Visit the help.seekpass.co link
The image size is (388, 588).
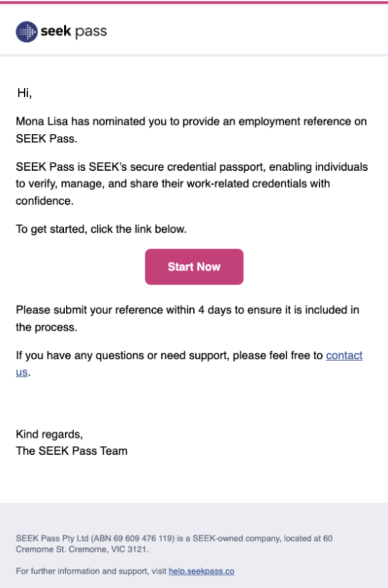tap(201, 571)
